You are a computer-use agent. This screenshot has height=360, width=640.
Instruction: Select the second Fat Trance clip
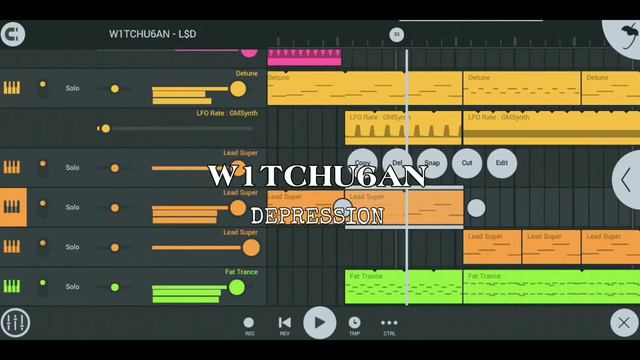click(x=551, y=287)
